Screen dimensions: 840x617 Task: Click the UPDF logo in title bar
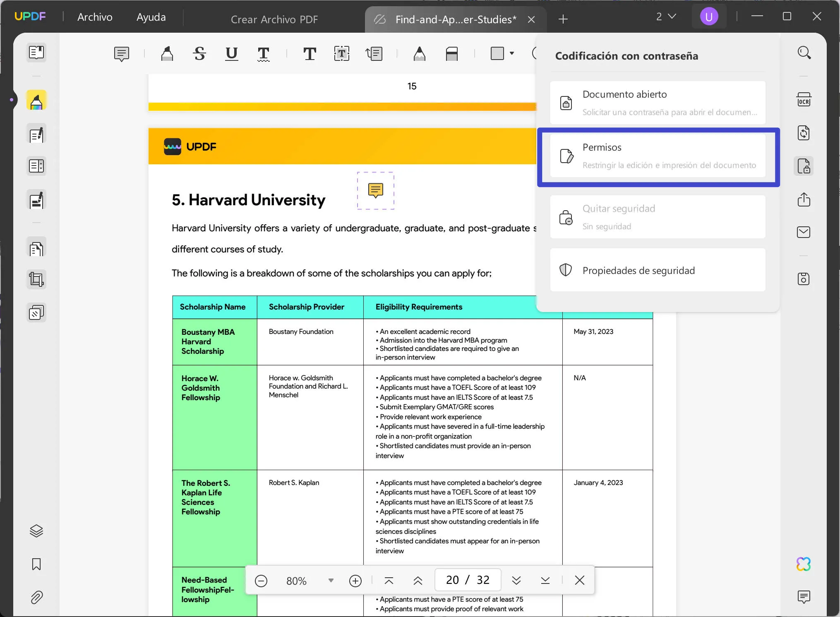point(30,17)
